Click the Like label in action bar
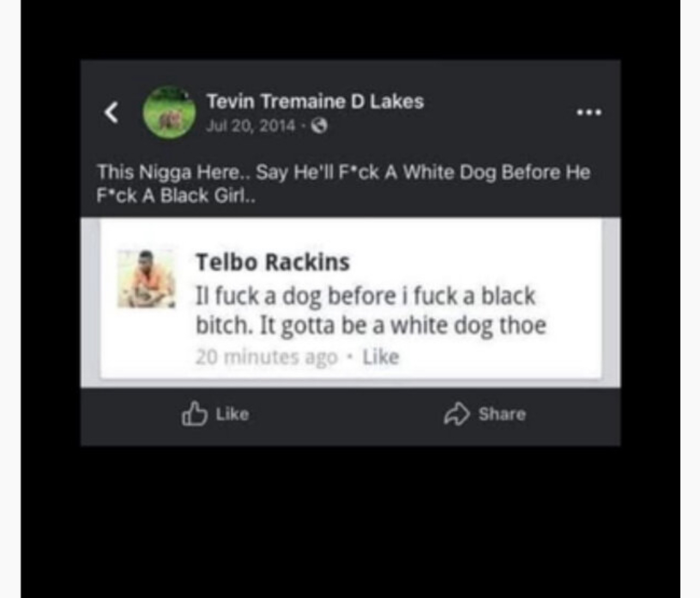Image resolution: width=700 pixels, height=598 pixels. click(232, 414)
